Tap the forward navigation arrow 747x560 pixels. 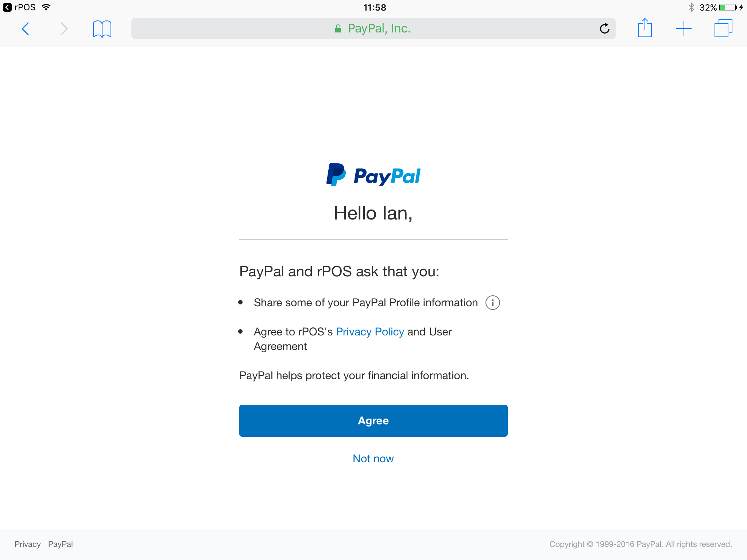(64, 29)
